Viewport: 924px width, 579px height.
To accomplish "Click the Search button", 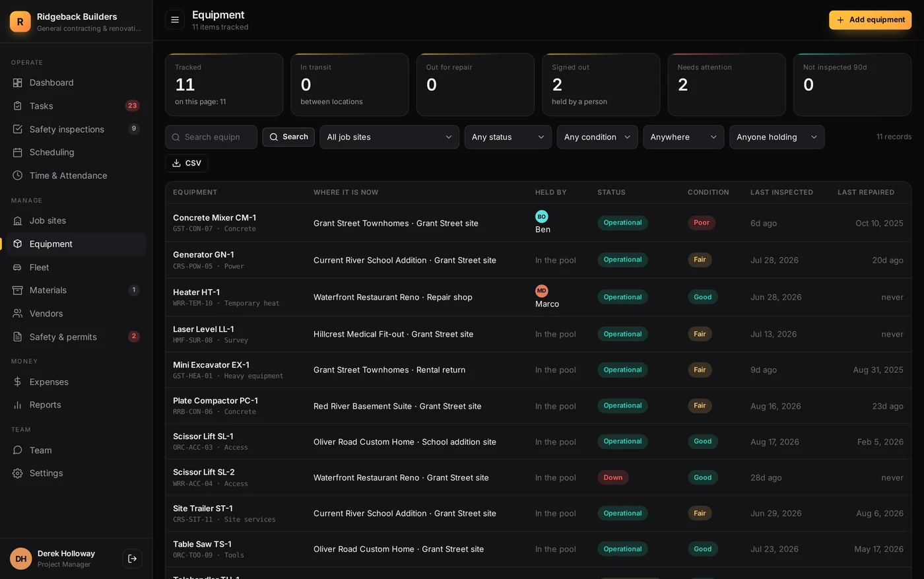I will (288, 137).
